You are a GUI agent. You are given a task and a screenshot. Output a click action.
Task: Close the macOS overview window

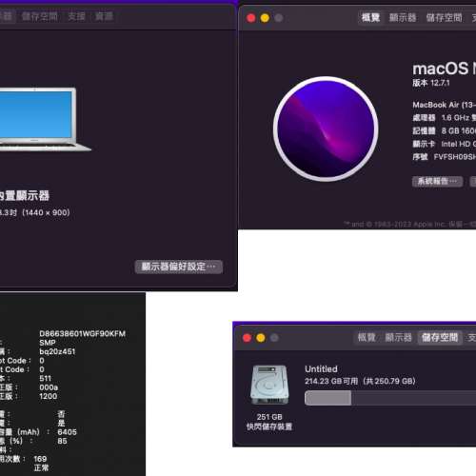(x=251, y=18)
